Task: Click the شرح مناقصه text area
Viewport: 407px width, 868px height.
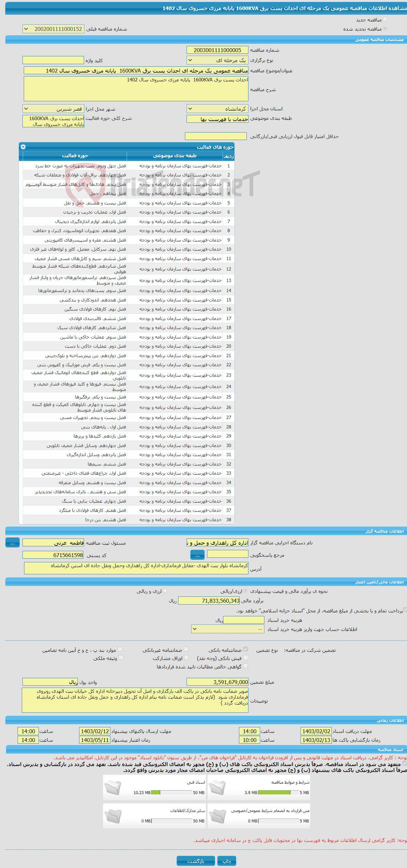Action: [x=136, y=89]
